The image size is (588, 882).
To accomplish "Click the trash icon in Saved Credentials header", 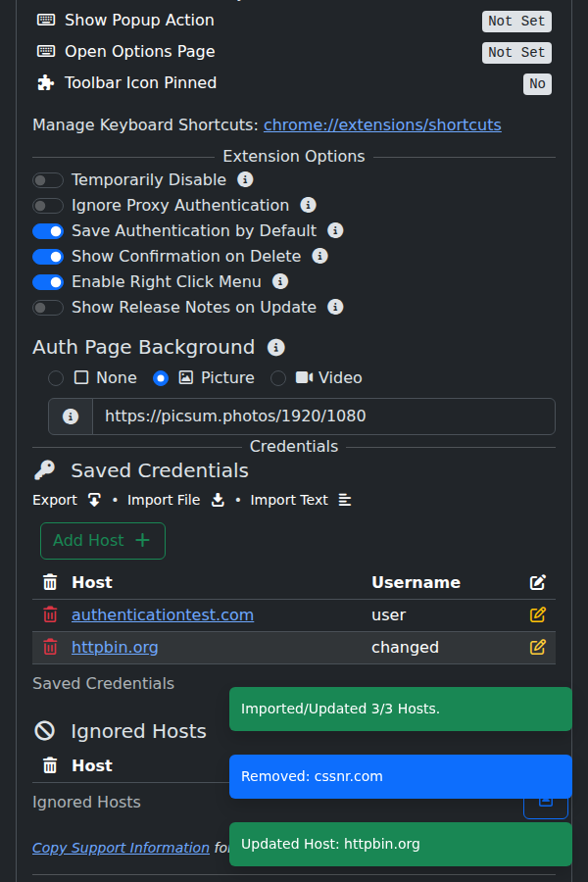I will pyautogui.click(x=50, y=582).
